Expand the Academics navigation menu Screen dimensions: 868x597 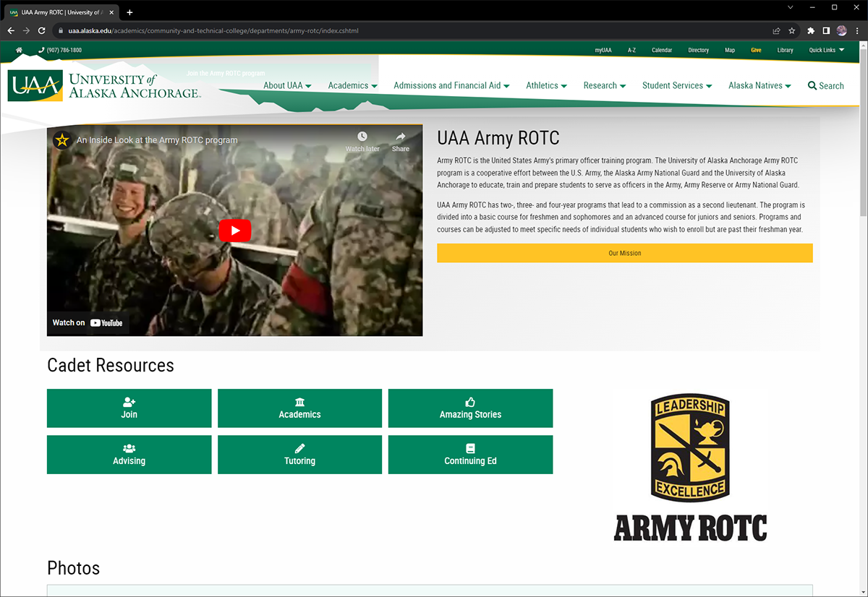coord(352,85)
